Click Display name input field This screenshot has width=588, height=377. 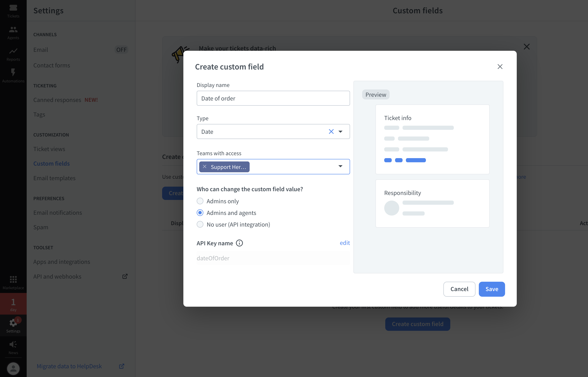[273, 98]
